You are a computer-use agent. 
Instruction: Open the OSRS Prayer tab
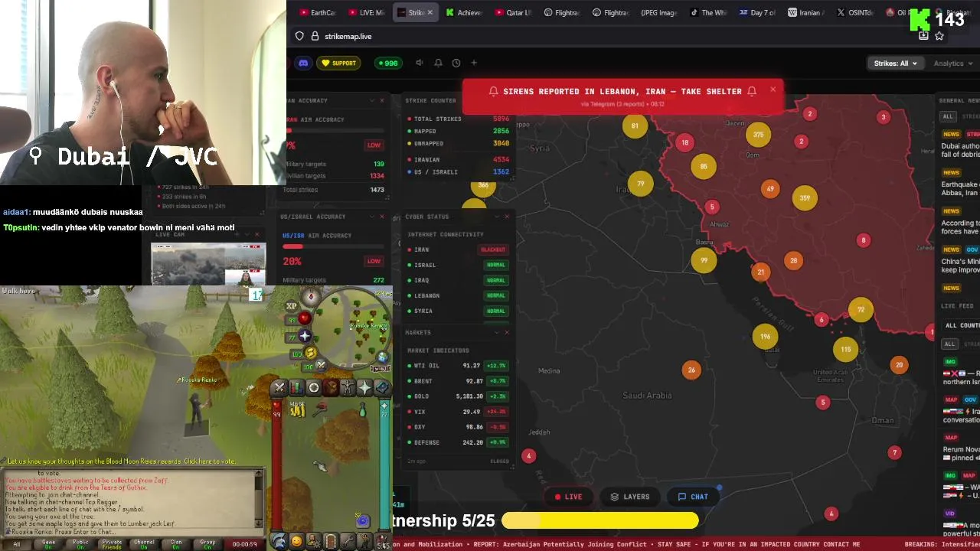click(364, 388)
